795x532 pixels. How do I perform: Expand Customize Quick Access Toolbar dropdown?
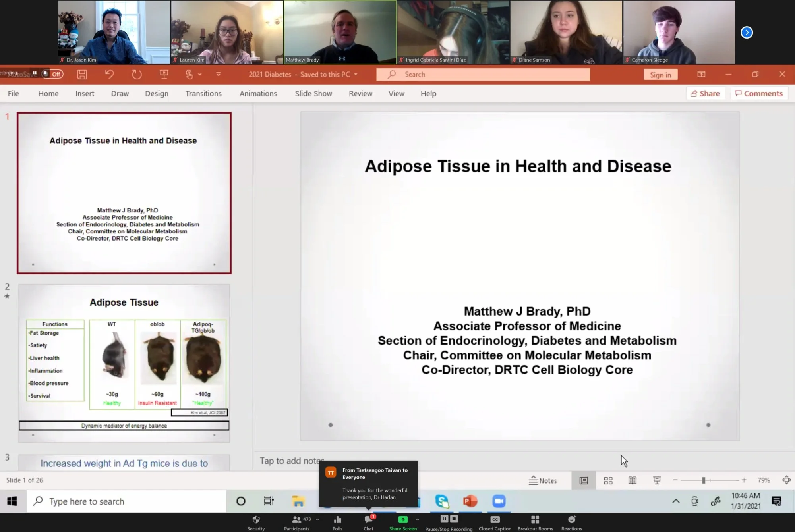(218, 74)
